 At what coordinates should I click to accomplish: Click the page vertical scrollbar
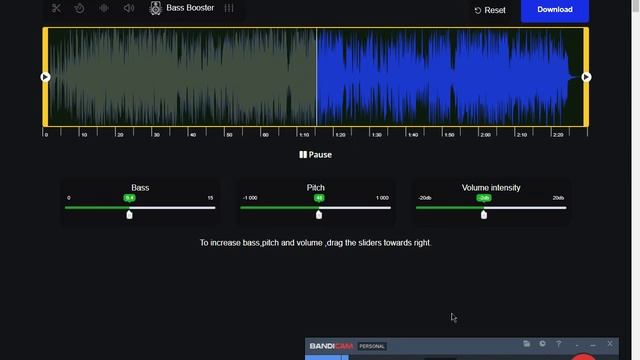point(636,180)
